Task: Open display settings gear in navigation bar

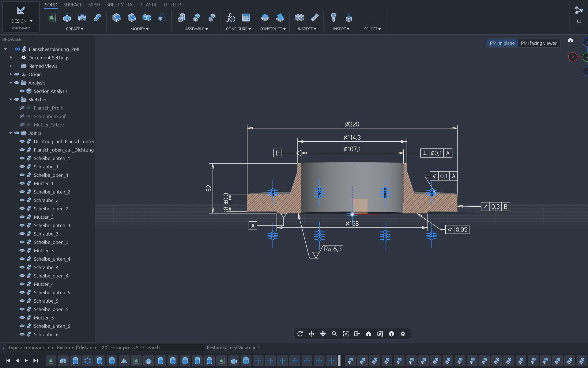Action: pyautogui.click(x=403, y=334)
